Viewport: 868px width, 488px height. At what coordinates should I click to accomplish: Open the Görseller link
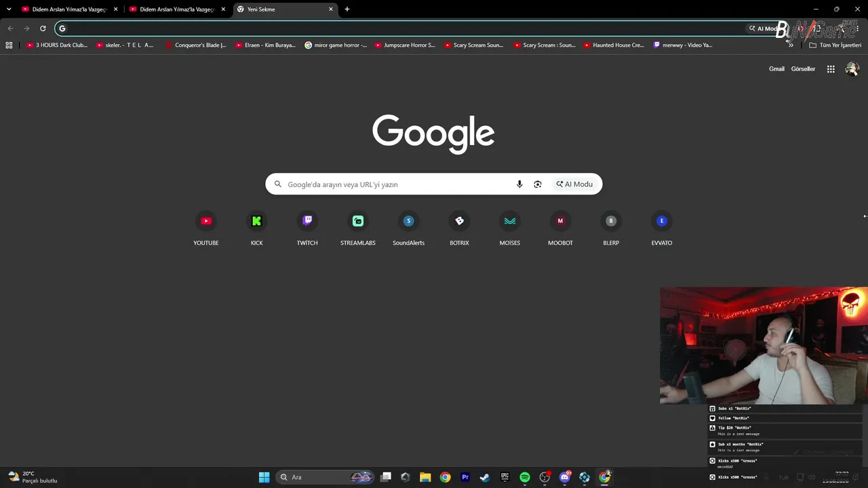tap(803, 69)
